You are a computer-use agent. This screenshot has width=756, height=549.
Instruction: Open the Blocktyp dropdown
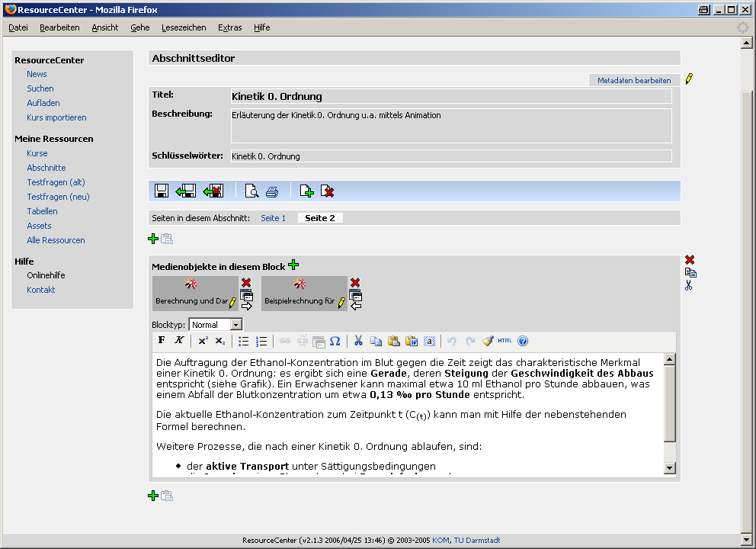(x=235, y=325)
